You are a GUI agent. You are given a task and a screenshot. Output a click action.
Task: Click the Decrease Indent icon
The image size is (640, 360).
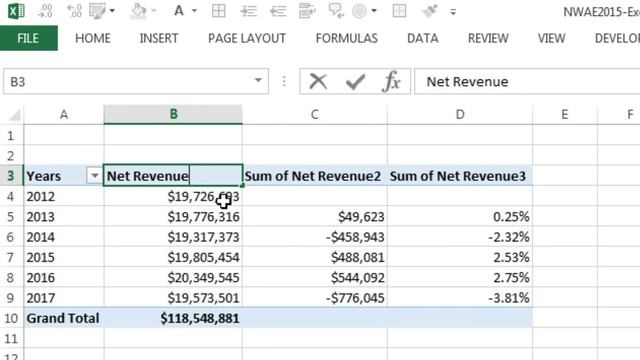(278, 11)
